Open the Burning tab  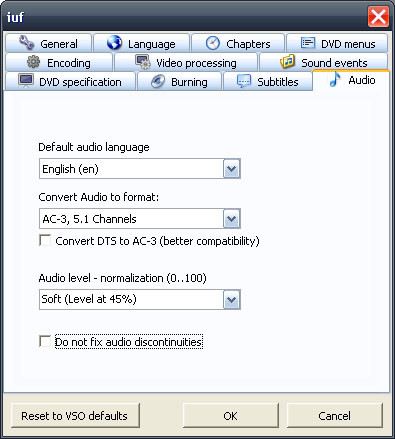pos(179,82)
